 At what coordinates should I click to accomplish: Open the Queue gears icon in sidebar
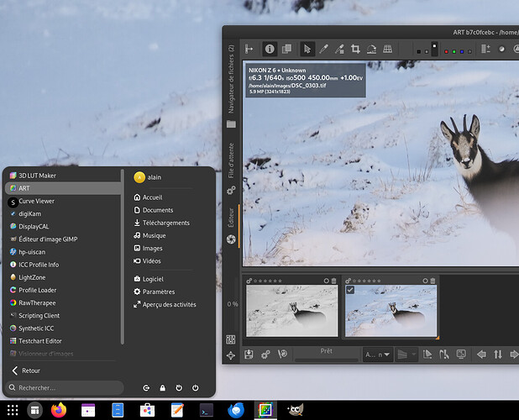click(x=231, y=191)
